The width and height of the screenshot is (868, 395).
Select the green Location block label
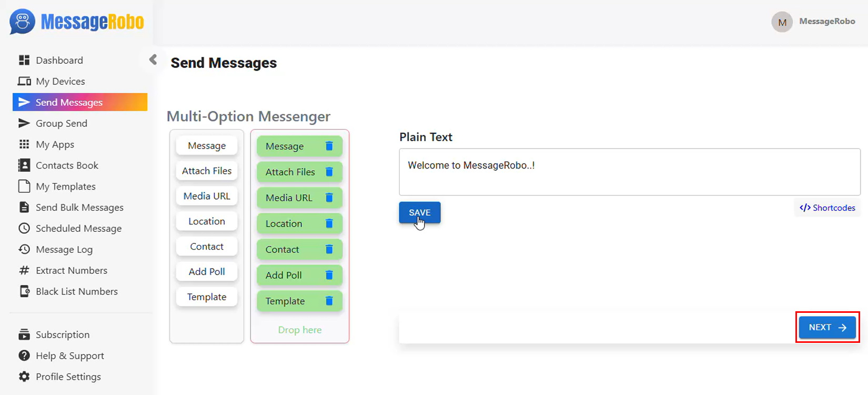284,223
